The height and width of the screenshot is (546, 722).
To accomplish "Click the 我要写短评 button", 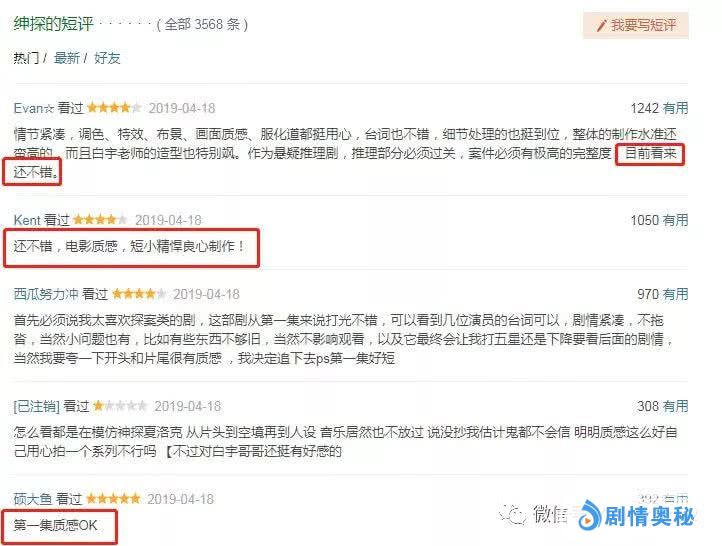I will (x=636, y=25).
